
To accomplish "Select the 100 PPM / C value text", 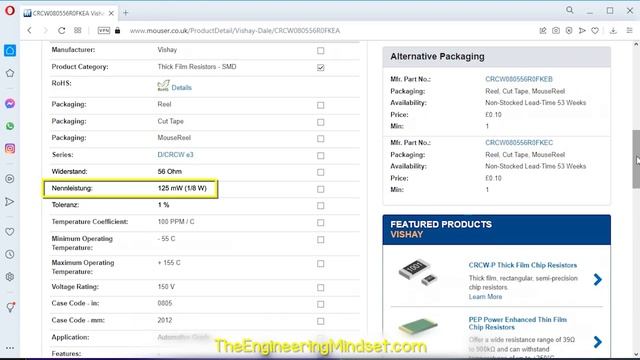I will (176, 222).
